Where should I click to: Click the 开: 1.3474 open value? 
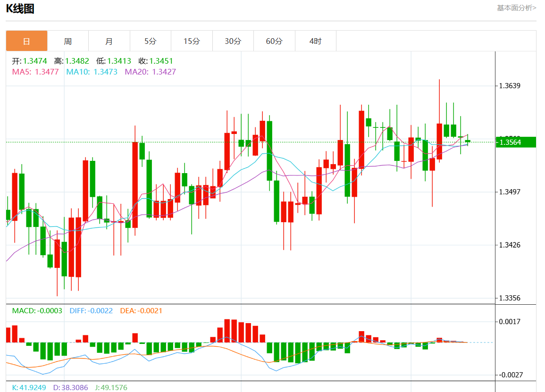(x=30, y=61)
